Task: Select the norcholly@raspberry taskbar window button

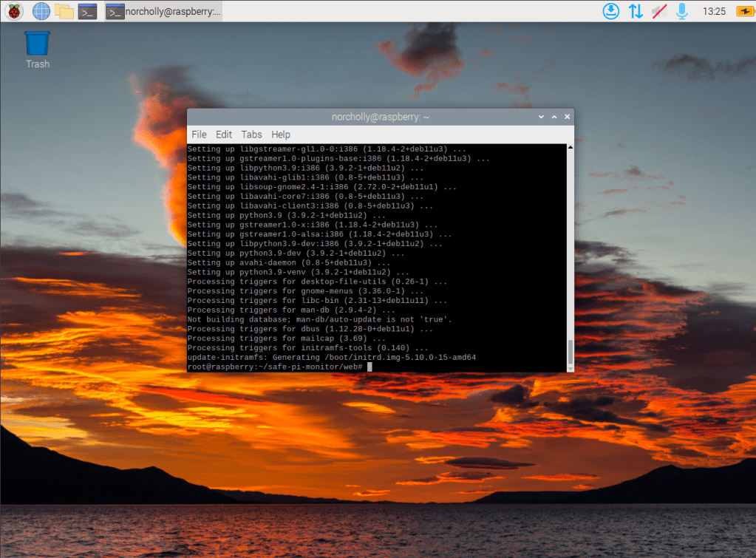Action: (163, 11)
